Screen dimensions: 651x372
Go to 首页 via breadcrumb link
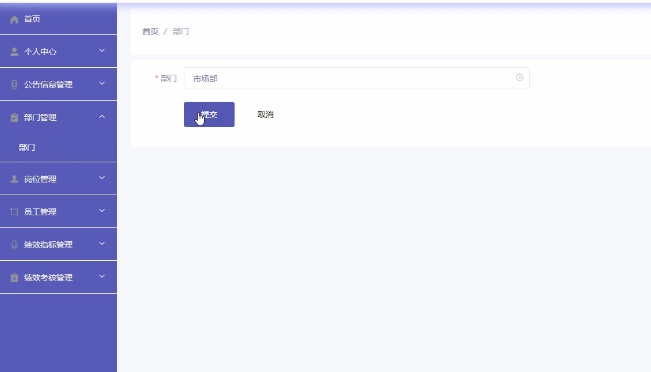pyautogui.click(x=150, y=32)
